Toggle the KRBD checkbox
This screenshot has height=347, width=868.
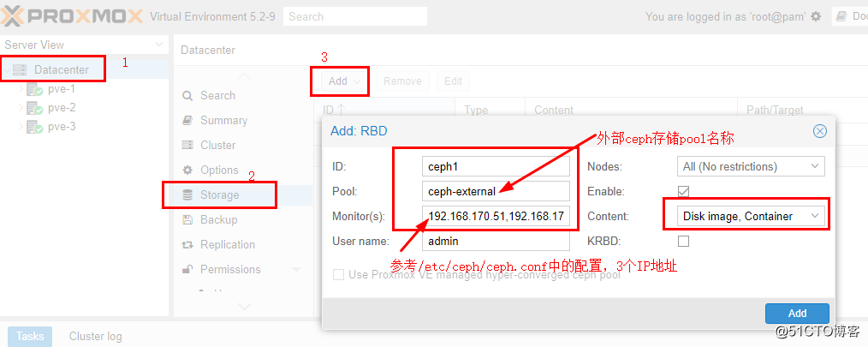coord(684,241)
